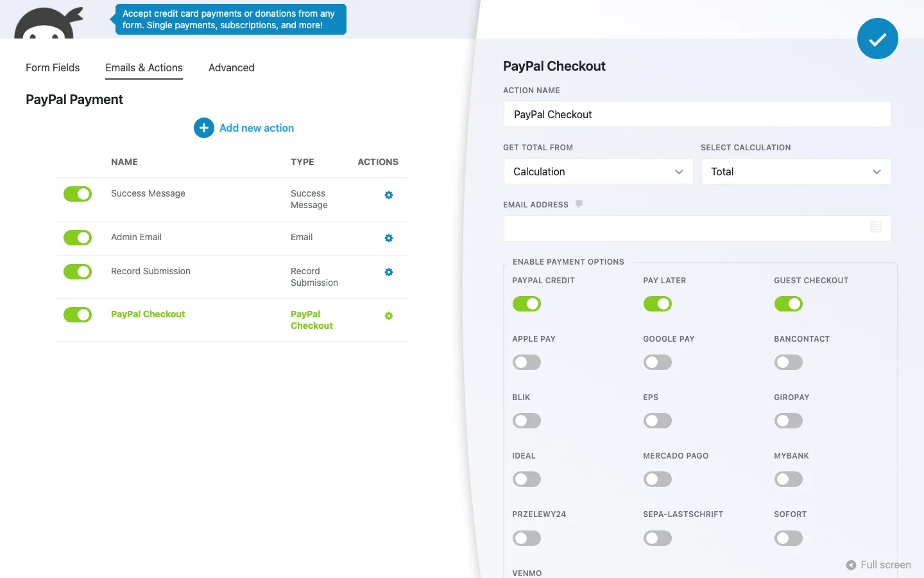Click the Full screen arrow icon
The width and height of the screenshot is (924, 578).
click(x=851, y=565)
